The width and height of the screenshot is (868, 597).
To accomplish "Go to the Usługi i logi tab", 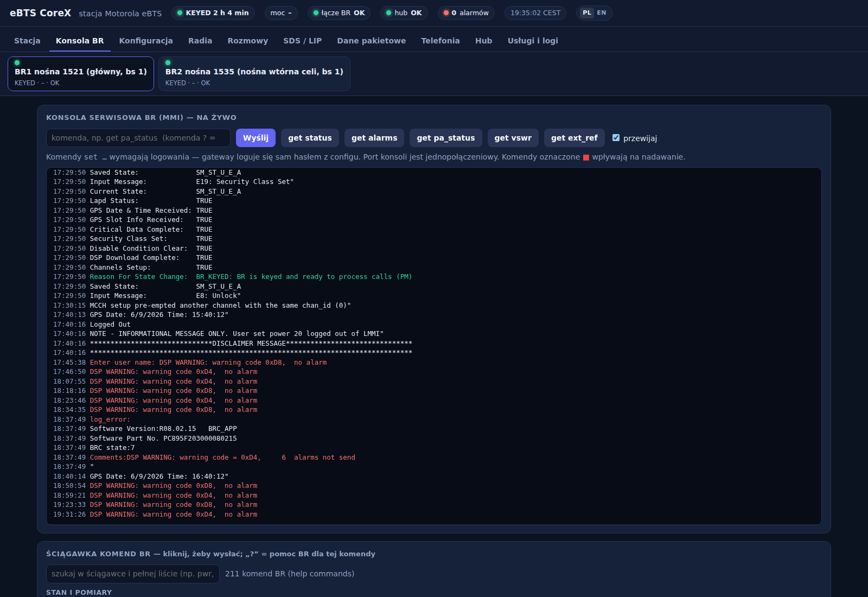I will [x=533, y=41].
